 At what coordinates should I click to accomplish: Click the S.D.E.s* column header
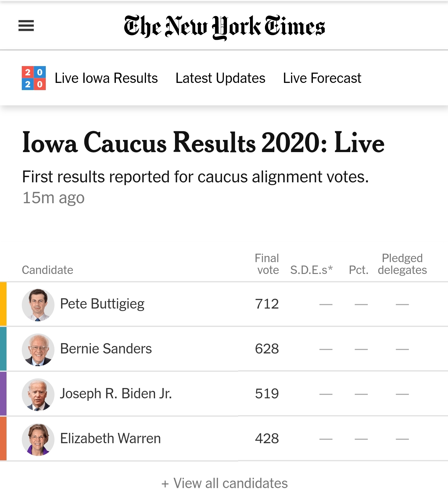pyautogui.click(x=311, y=270)
